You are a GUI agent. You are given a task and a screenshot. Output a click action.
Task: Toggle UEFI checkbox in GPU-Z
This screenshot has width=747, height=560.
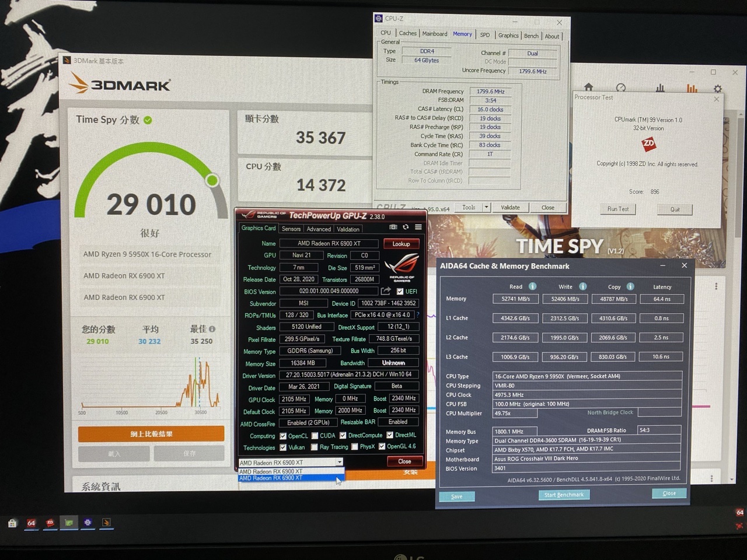400,291
